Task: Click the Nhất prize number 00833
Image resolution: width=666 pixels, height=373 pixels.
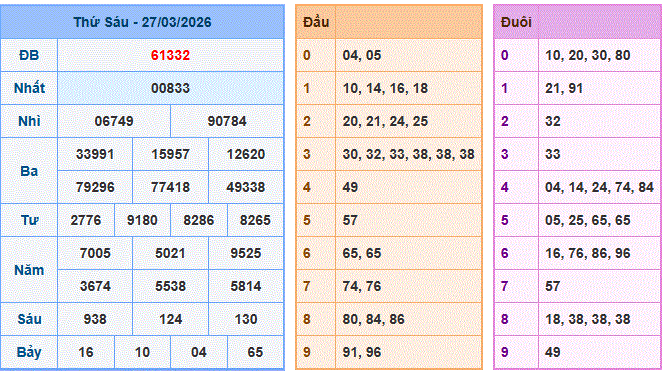Action: (x=170, y=88)
